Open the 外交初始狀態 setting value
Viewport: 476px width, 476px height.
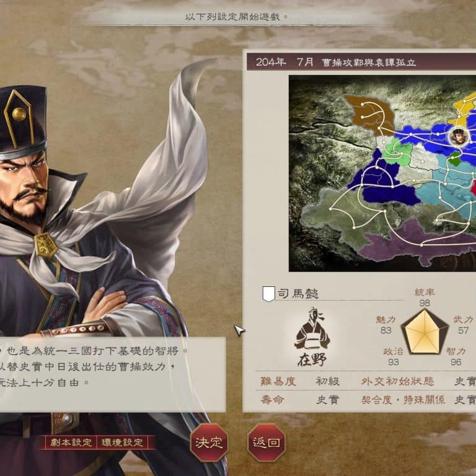click(x=465, y=381)
